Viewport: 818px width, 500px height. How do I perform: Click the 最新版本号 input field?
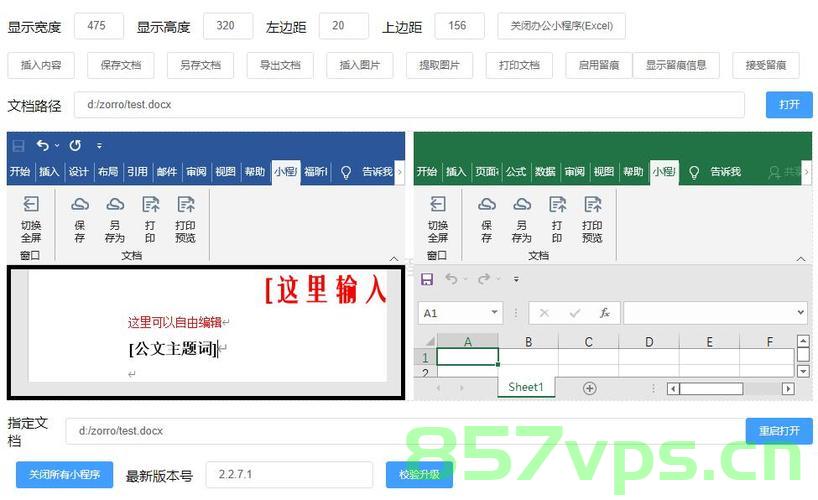[290, 474]
